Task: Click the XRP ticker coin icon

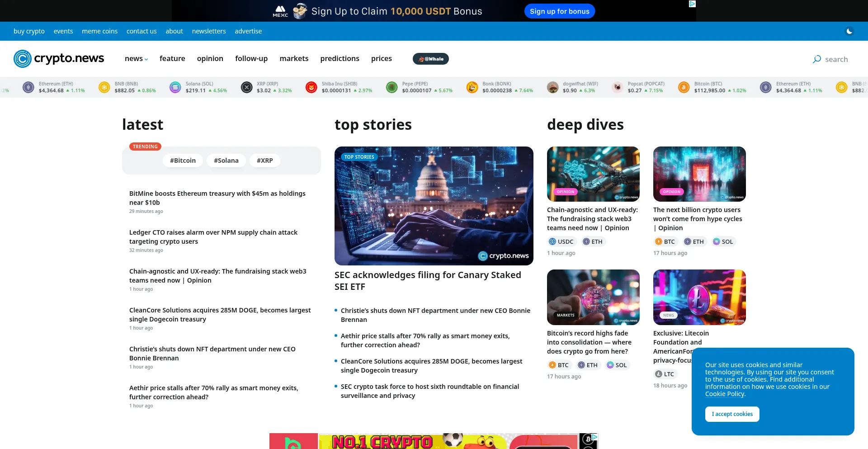Action: [247, 87]
